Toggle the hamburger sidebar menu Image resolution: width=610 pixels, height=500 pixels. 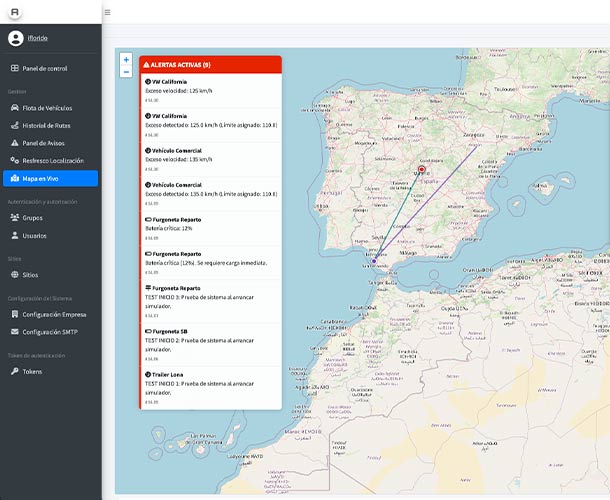pyautogui.click(x=107, y=12)
